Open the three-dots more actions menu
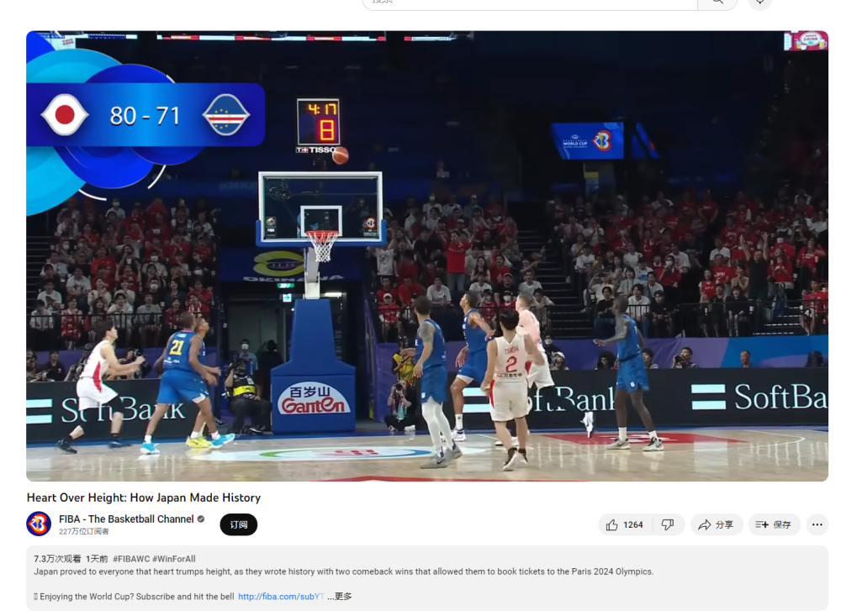The image size is (841, 616). (817, 524)
